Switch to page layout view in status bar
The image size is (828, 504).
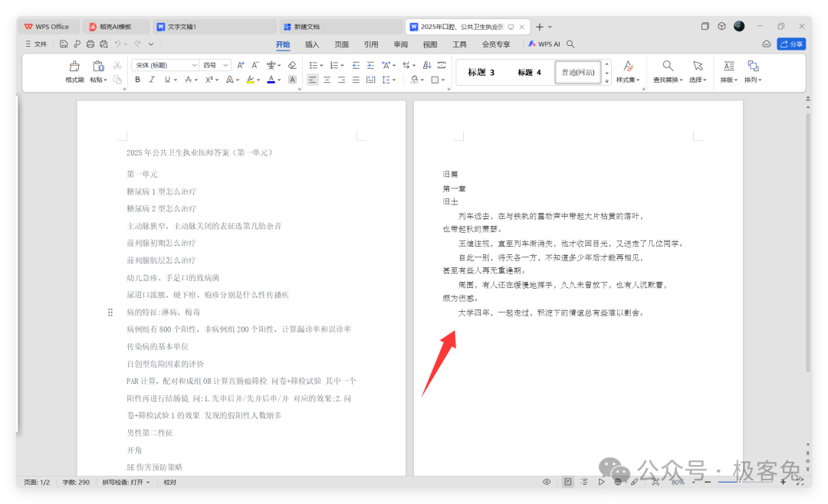click(x=567, y=482)
